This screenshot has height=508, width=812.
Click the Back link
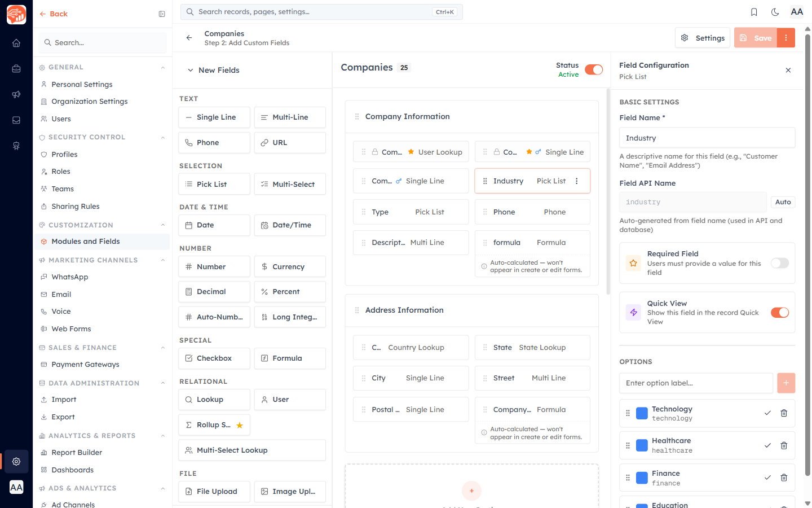click(54, 14)
